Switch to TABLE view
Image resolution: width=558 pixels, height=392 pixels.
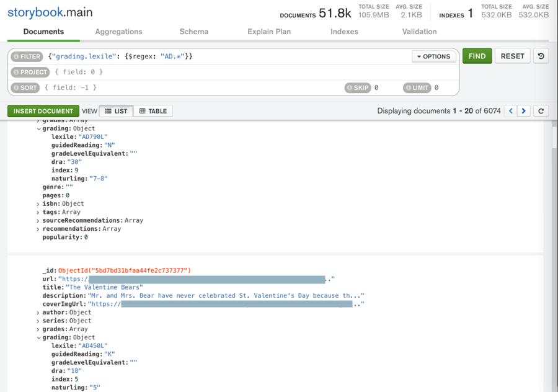click(x=153, y=111)
